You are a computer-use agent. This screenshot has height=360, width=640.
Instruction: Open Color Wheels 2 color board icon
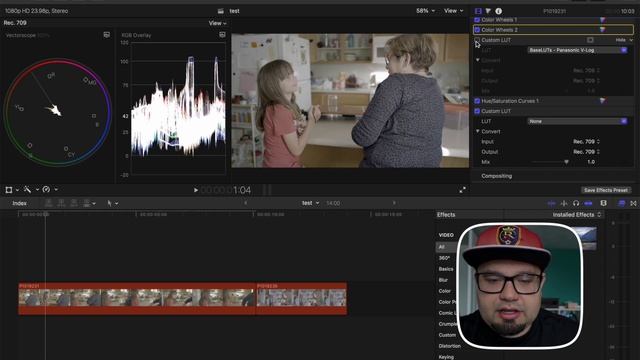tap(602, 29)
